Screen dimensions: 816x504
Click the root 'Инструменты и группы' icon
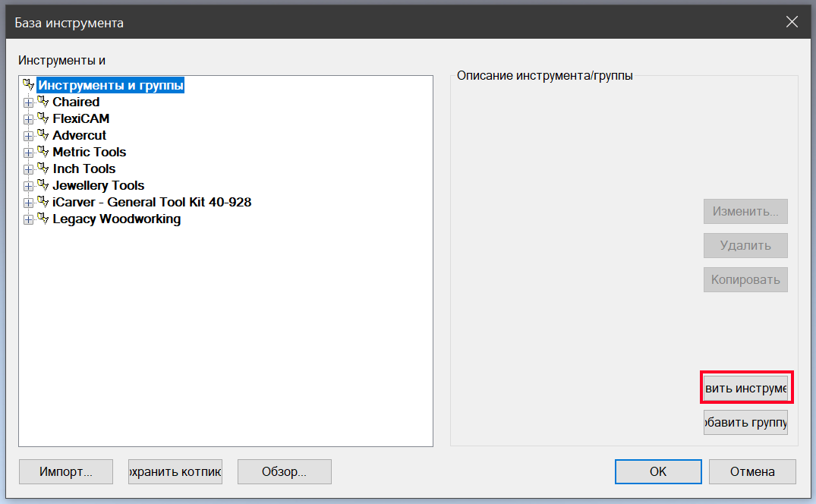(x=29, y=85)
